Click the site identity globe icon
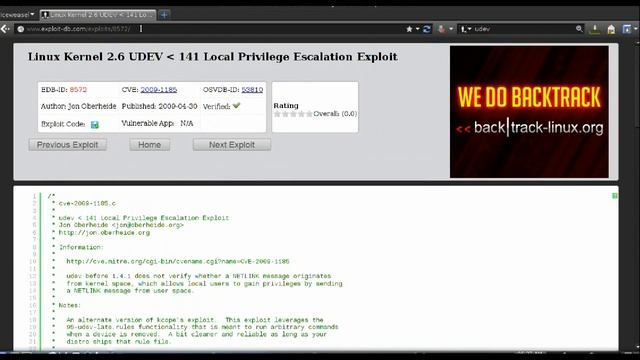Screen dimensions: 640x360 tap(20, 29)
